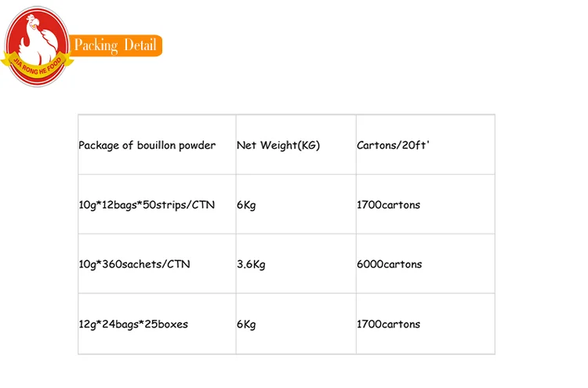Click the 1700cartons cell in the first data row
Image resolution: width=588 pixels, height=388 pixels.
388,205
